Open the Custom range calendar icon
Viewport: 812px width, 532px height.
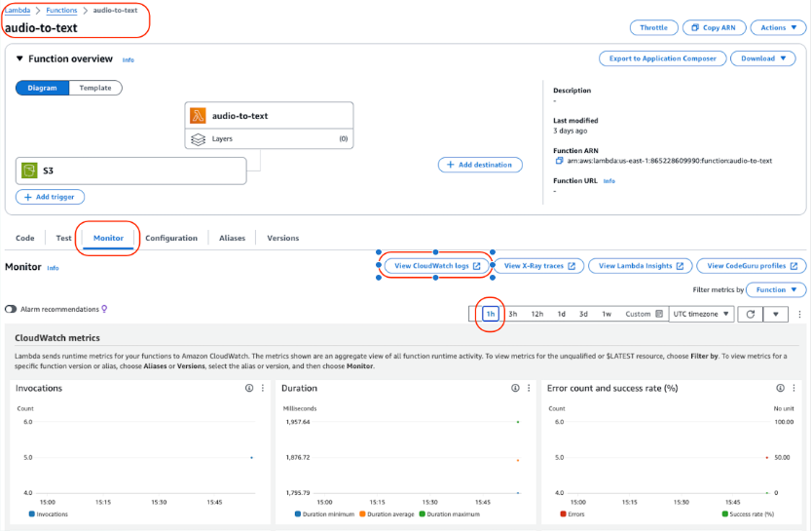[659, 314]
